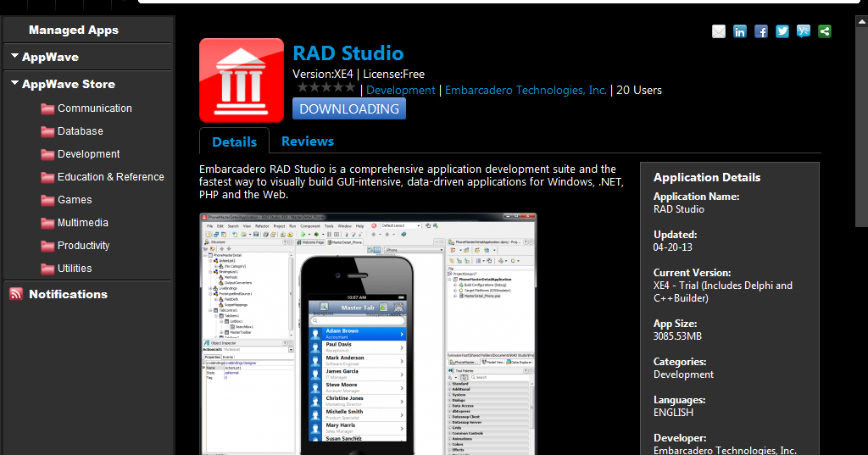Open Managed Apps in the sidebar
The height and width of the screenshot is (455, 868).
tap(74, 30)
